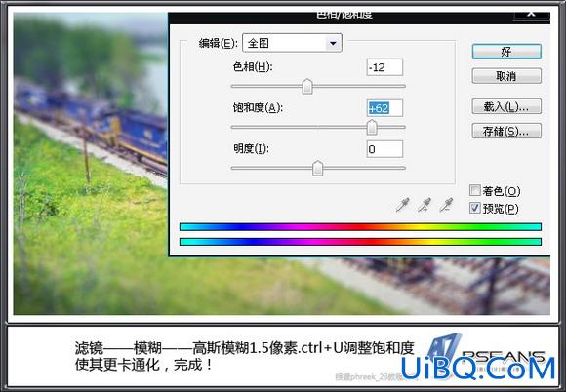This screenshot has height=392, width=566.
Task: Click the 取消 cancel button
Action: click(x=506, y=76)
